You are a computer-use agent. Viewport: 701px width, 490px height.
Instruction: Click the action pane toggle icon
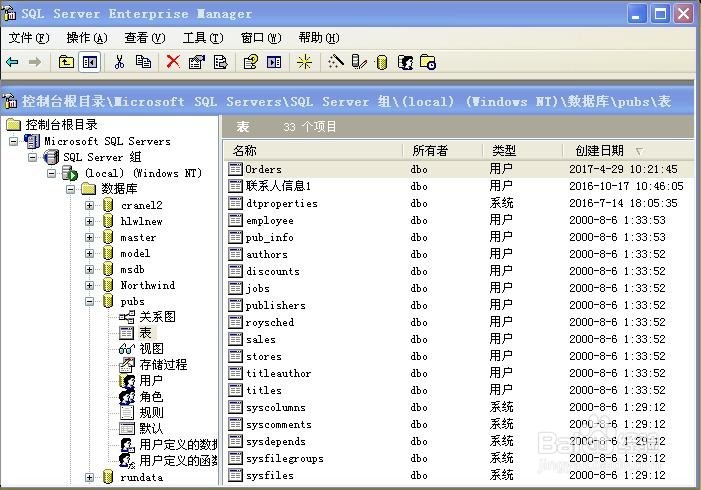(x=274, y=62)
